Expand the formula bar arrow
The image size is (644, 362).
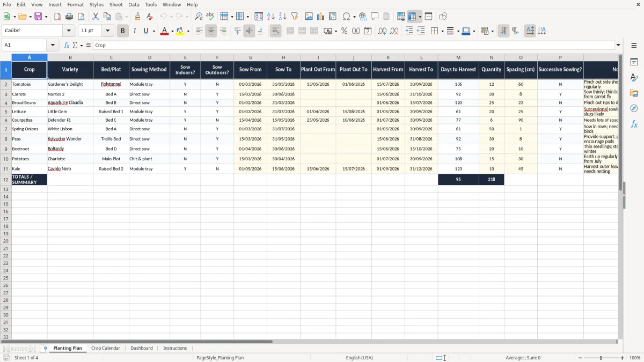[618, 46]
